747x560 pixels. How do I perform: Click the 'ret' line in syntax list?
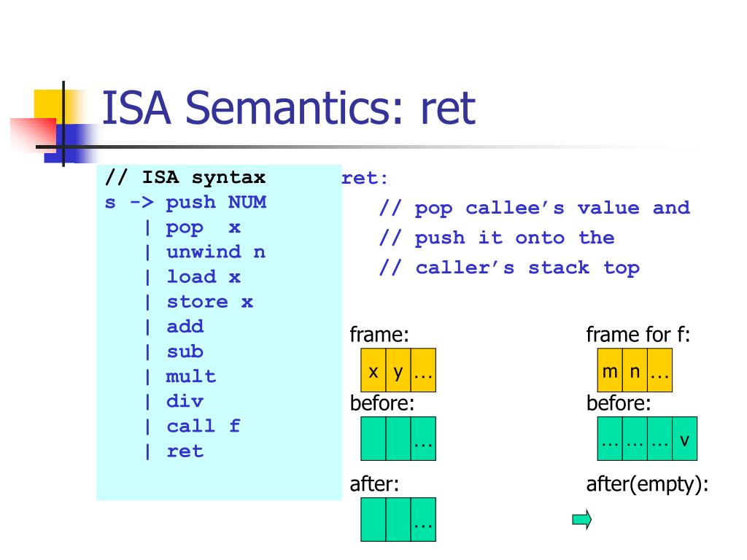[x=174, y=451]
